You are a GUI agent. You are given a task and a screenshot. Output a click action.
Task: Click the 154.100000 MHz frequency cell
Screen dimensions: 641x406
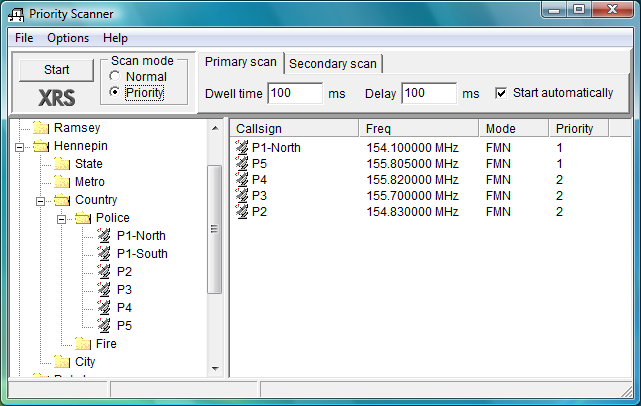pyautogui.click(x=412, y=148)
